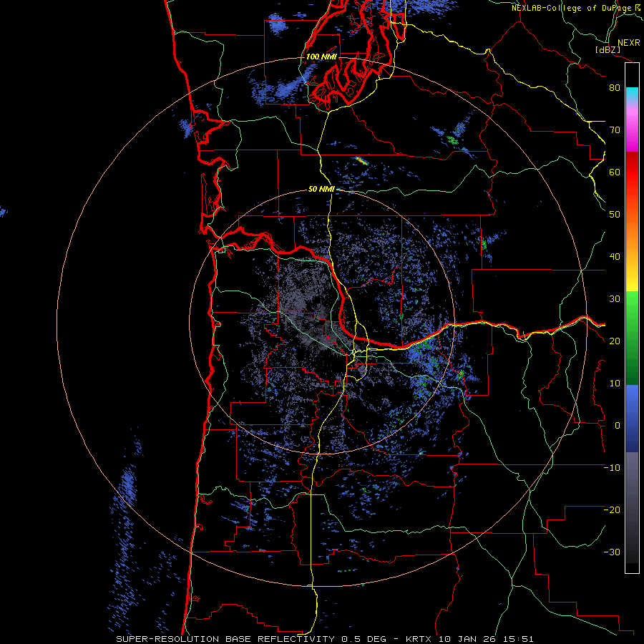Viewport: 644px width, 644px height.
Task: Click the 80 value on dBZ scale
Action: [x=615, y=88]
